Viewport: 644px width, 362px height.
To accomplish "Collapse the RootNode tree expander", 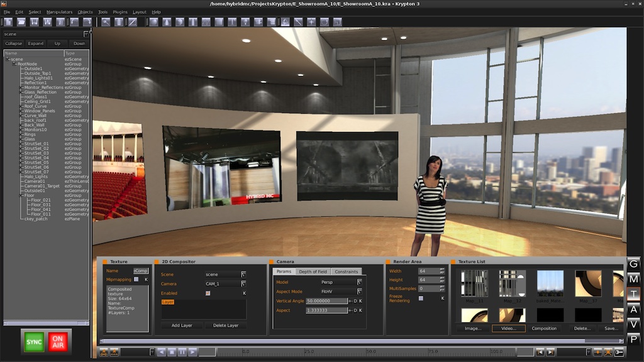I will tap(14, 64).
